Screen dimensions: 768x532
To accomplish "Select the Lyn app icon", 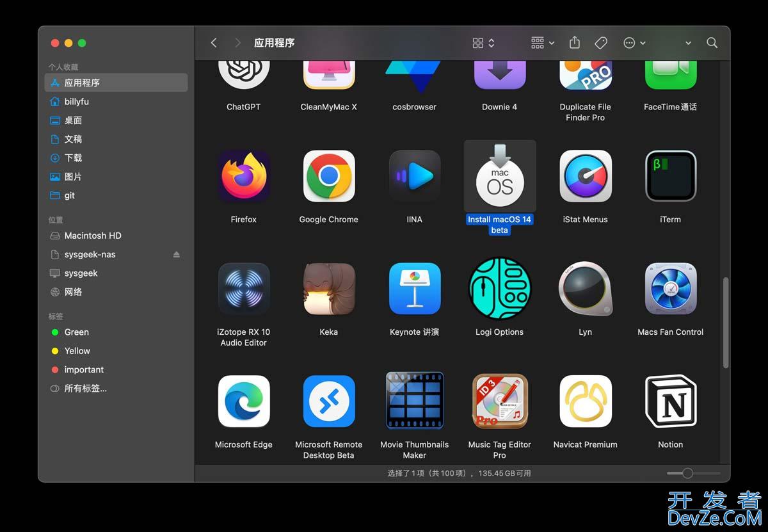I will tap(586, 289).
